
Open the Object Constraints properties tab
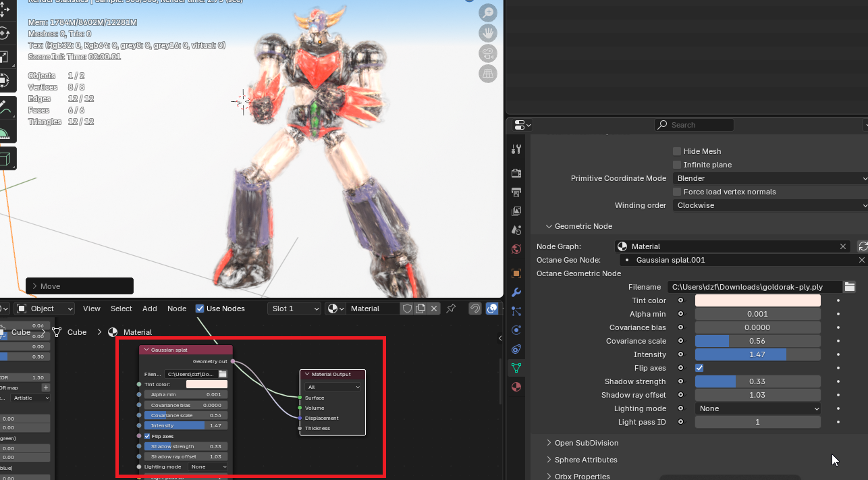[516, 349]
